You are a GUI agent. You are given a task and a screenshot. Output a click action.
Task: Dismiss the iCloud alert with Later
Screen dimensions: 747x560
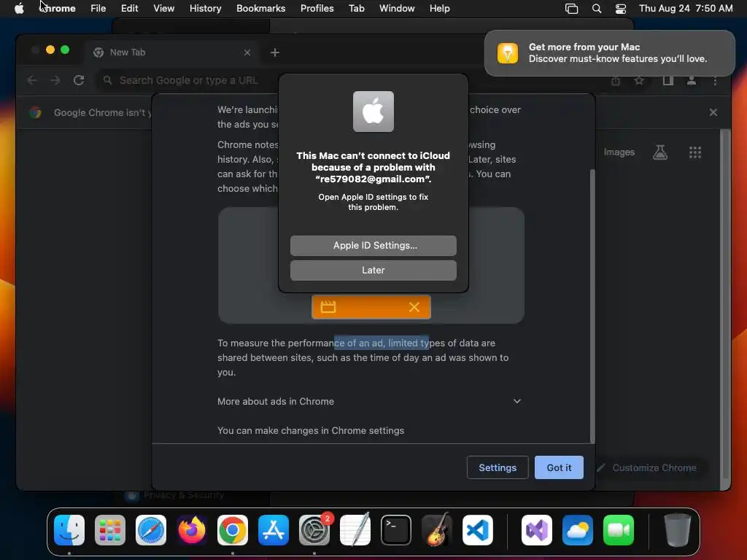(x=373, y=270)
